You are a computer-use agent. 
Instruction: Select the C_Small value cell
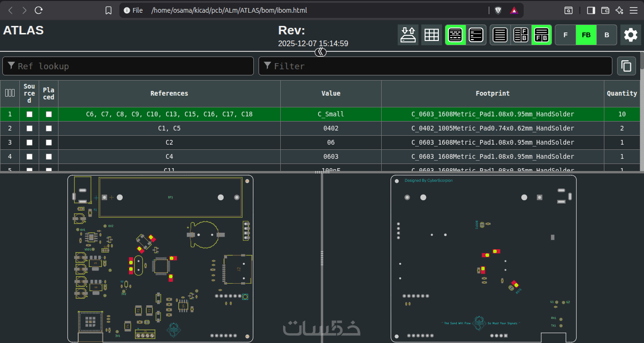[331, 114]
